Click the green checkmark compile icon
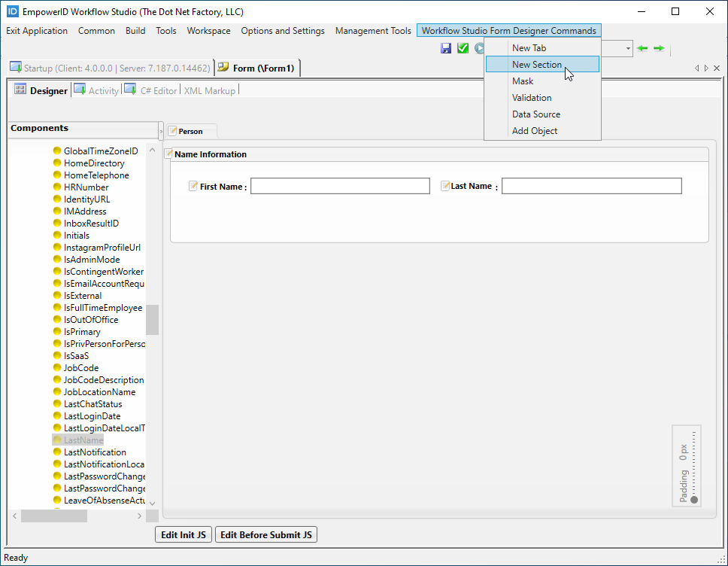Image resolution: width=728 pixels, height=566 pixels. tap(463, 48)
